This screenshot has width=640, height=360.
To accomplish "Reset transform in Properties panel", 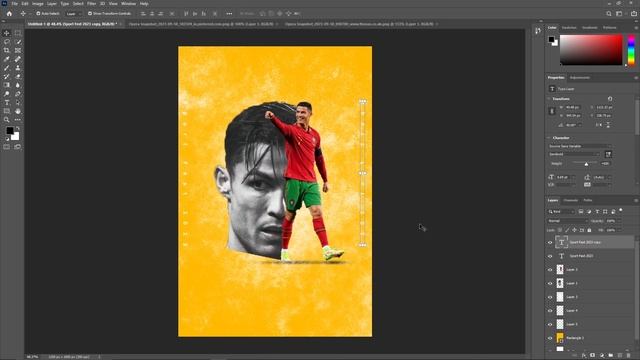I will tap(610, 99).
